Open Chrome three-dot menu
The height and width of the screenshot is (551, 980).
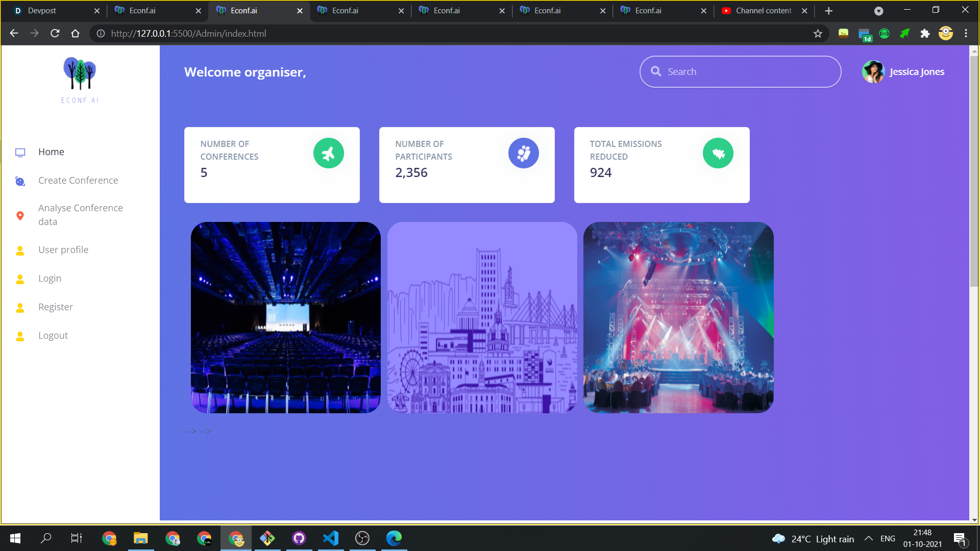[x=966, y=34]
